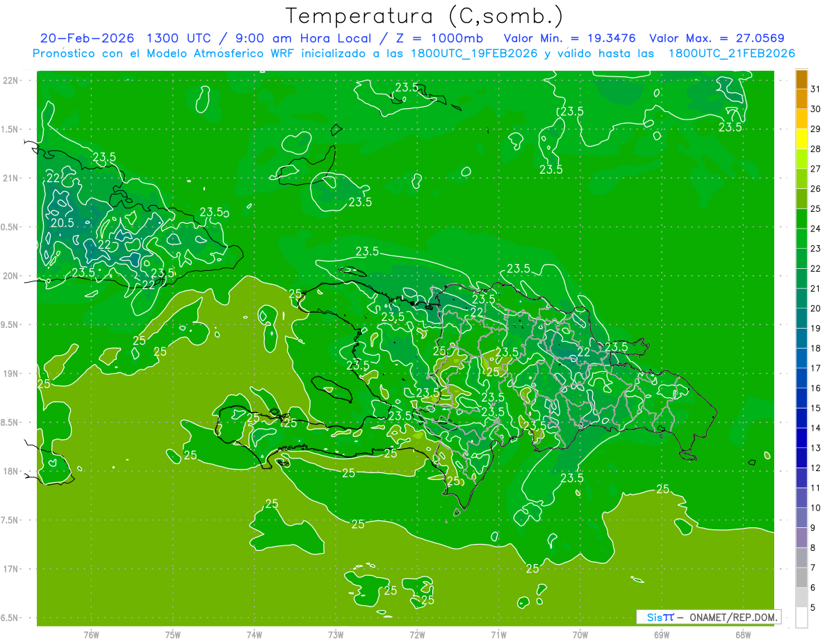Click 'Valor Min. = 19.3476' text

click(x=569, y=38)
